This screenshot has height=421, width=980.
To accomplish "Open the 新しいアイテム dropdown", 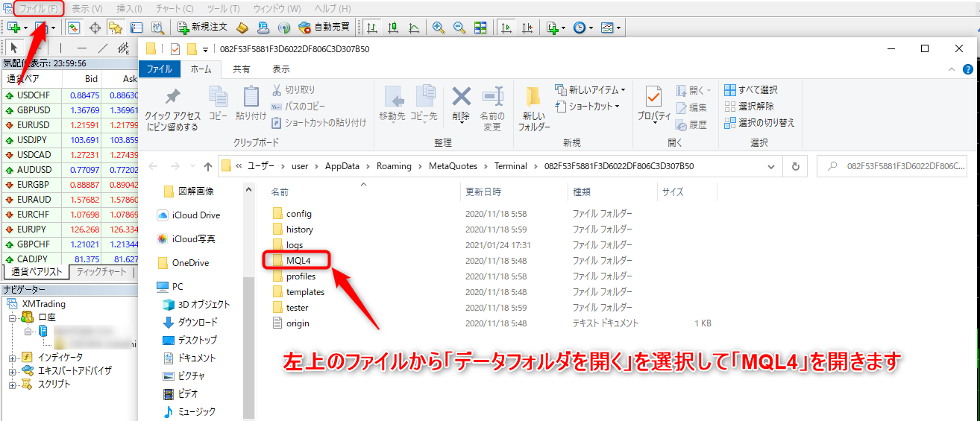I will (591, 90).
